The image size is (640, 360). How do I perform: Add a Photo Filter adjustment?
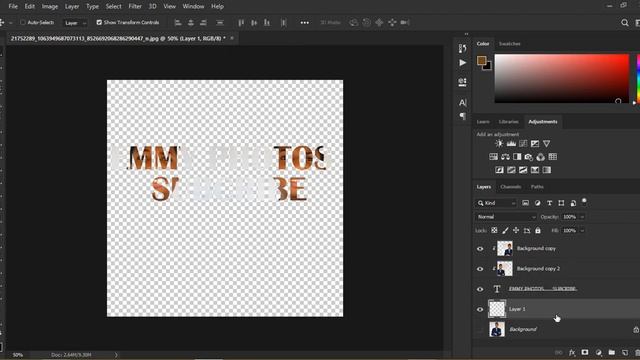(x=529, y=157)
